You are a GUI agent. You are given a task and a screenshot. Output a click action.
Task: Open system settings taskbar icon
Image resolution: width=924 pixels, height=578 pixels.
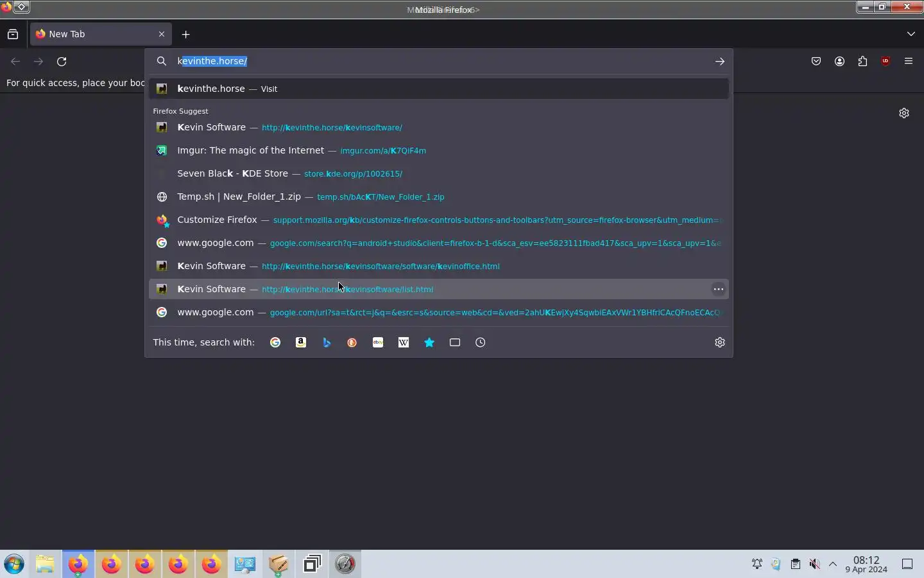(x=245, y=564)
